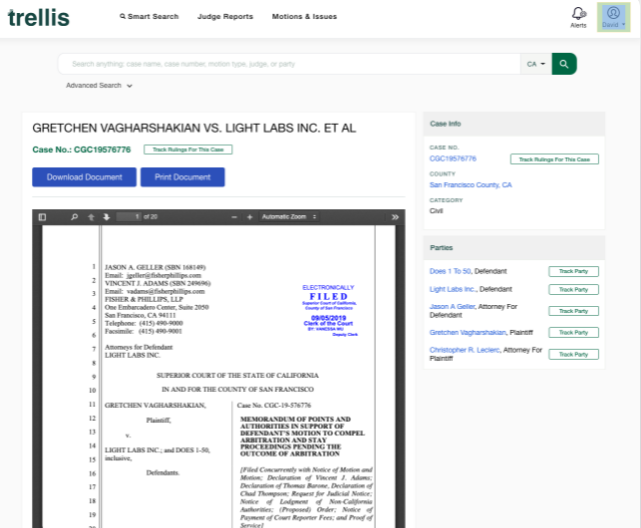Screen dimensions: 641x528
Task: Expand Advanced Search options
Action: (99, 85)
